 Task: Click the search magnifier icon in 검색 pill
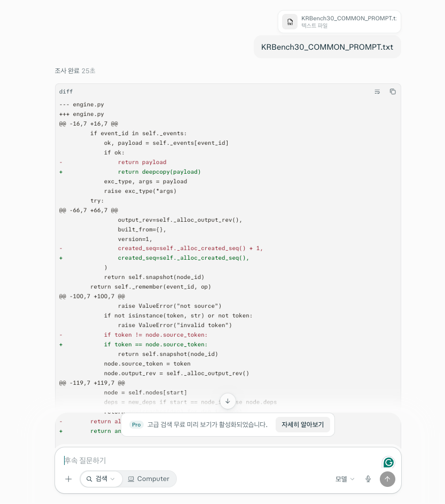[89, 479]
